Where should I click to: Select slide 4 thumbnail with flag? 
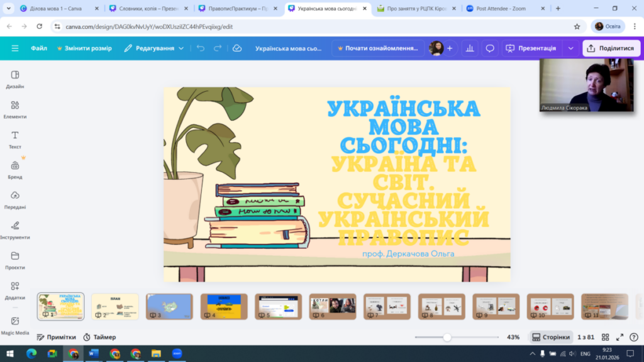[x=224, y=306]
